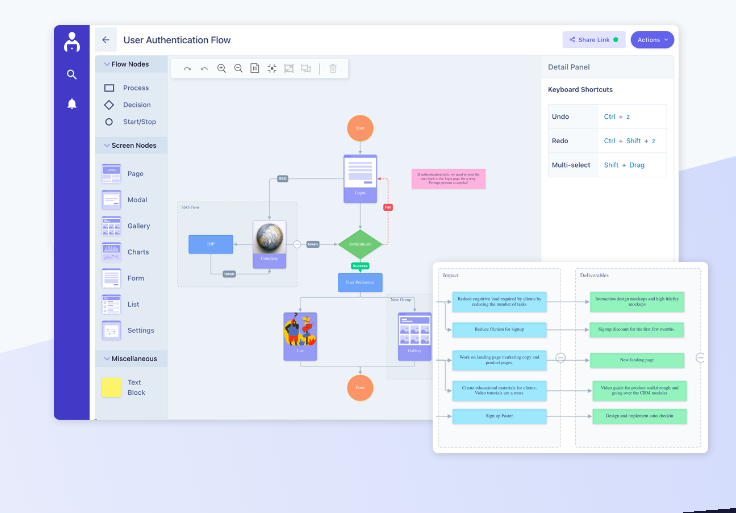This screenshot has height=513, width=736.
Task: Center the diagram with the focus icon
Action: click(x=272, y=69)
